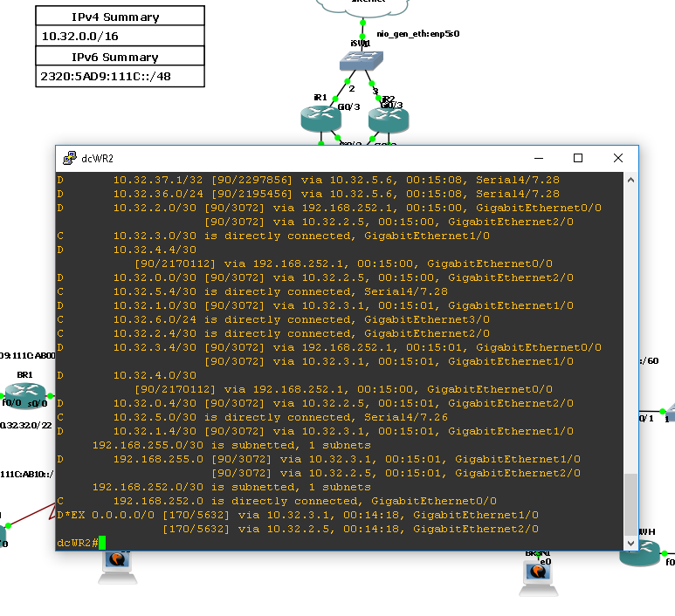Select the iR2 router icon
Viewport: 675px width, 616px height.
[389, 120]
